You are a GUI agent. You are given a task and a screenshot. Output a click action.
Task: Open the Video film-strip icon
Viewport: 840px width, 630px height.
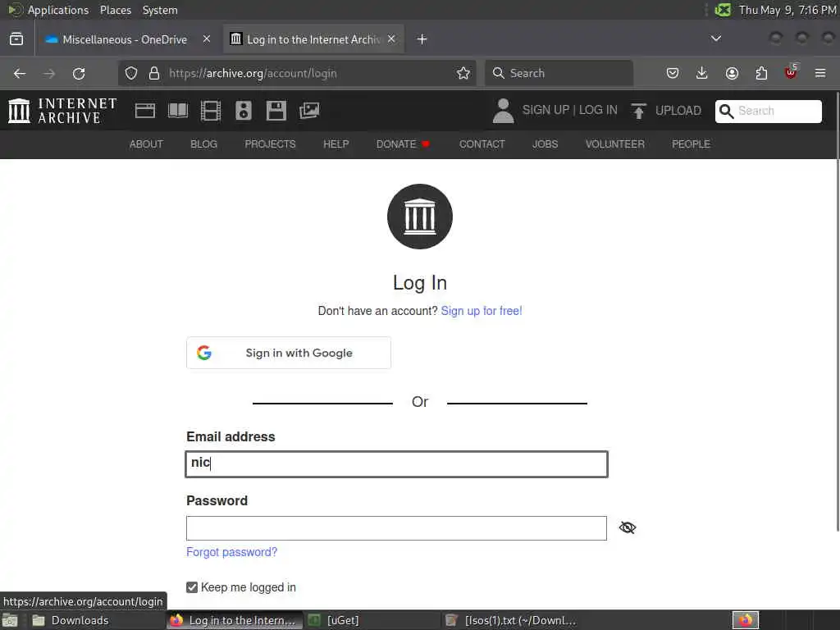tap(211, 111)
